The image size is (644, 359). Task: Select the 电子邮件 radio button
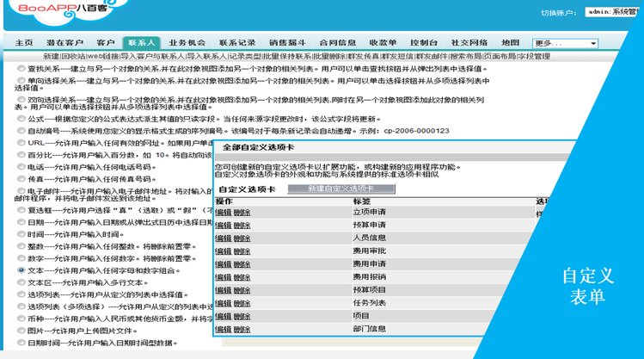tap(21, 191)
